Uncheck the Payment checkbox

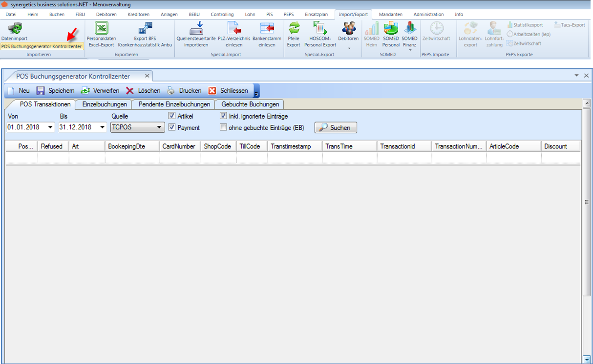(x=172, y=127)
